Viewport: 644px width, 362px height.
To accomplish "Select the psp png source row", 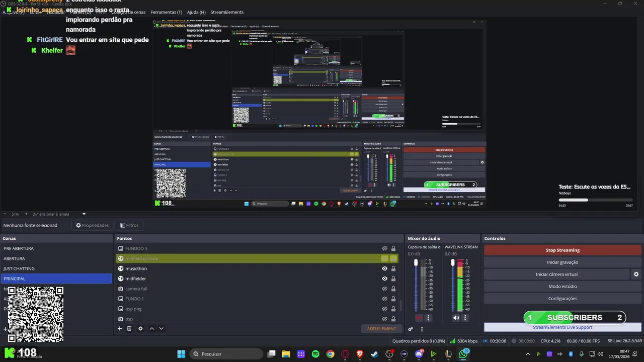I will [257, 309].
